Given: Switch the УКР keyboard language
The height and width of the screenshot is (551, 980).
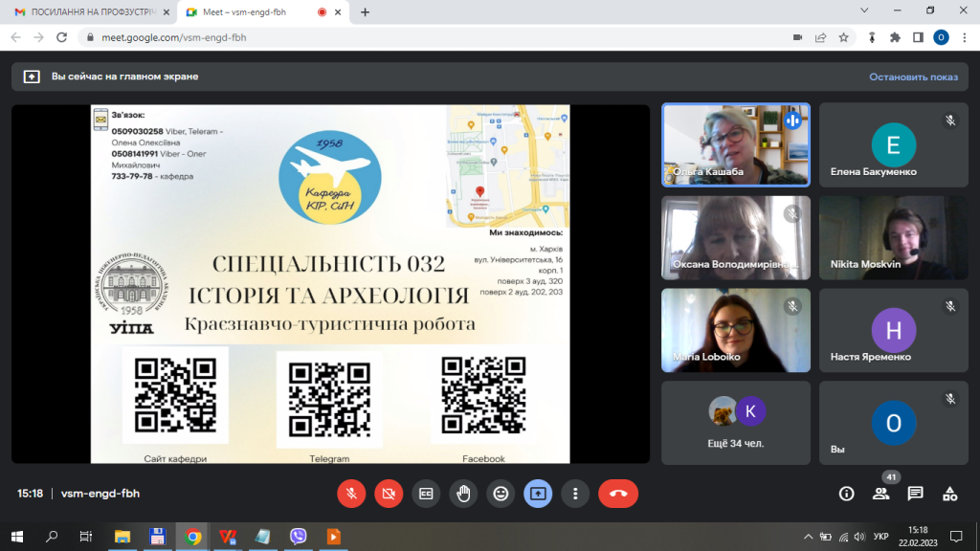Looking at the screenshot, I should [880, 537].
